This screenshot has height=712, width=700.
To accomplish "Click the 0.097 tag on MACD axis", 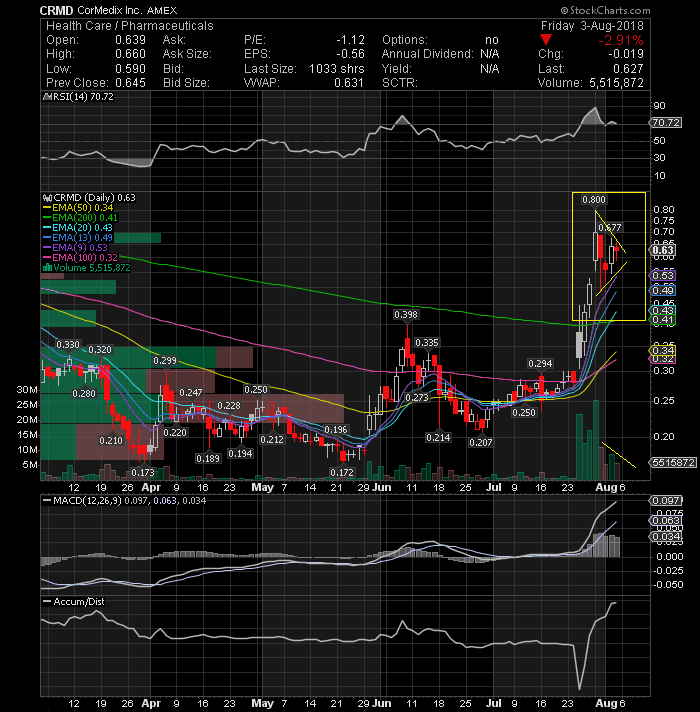I will click(666, 500).
